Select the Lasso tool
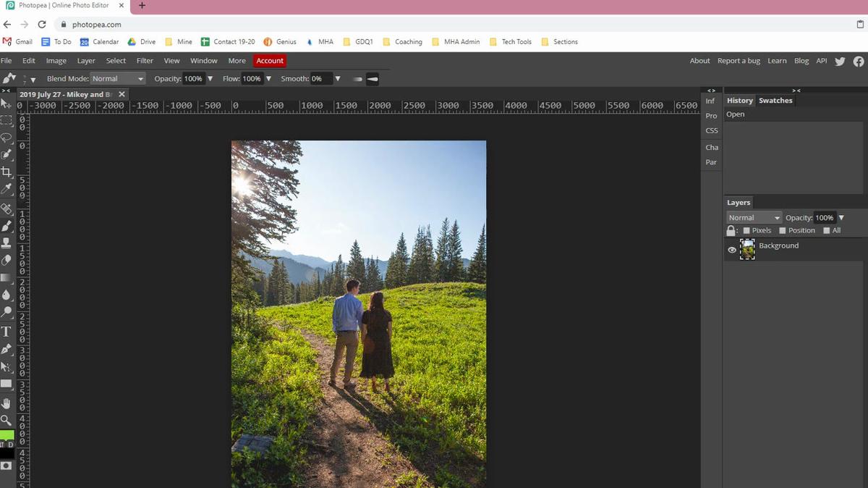This screenshot has width=868, height=488. click(x=7, y=138)
